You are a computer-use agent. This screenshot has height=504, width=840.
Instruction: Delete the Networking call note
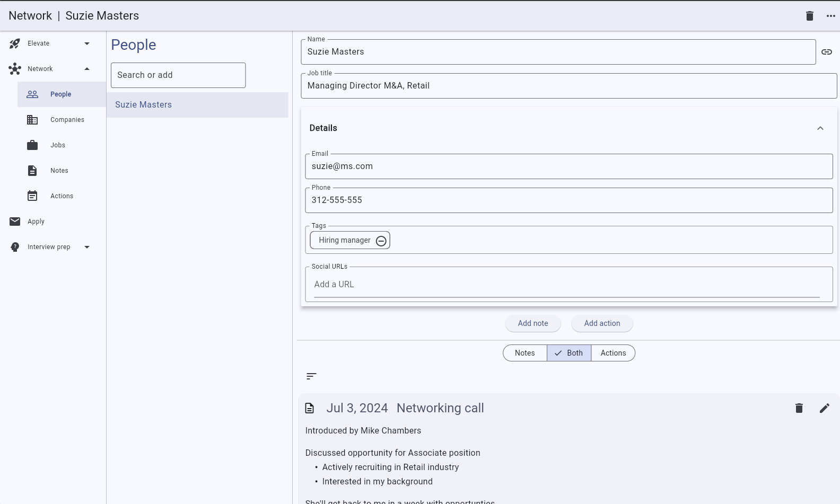pos(799,408)
